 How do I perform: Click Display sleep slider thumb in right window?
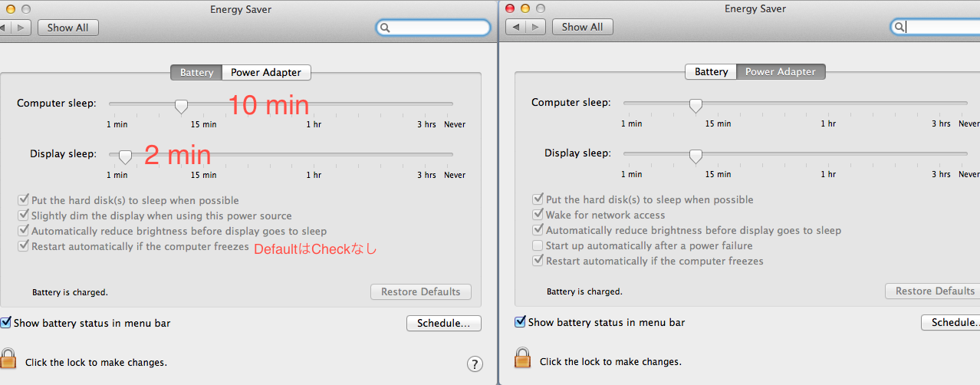click(x=696, y=156)
